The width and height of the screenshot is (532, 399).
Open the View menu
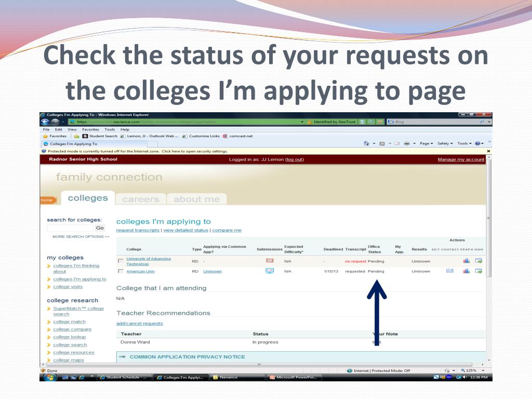click(72, 129)
